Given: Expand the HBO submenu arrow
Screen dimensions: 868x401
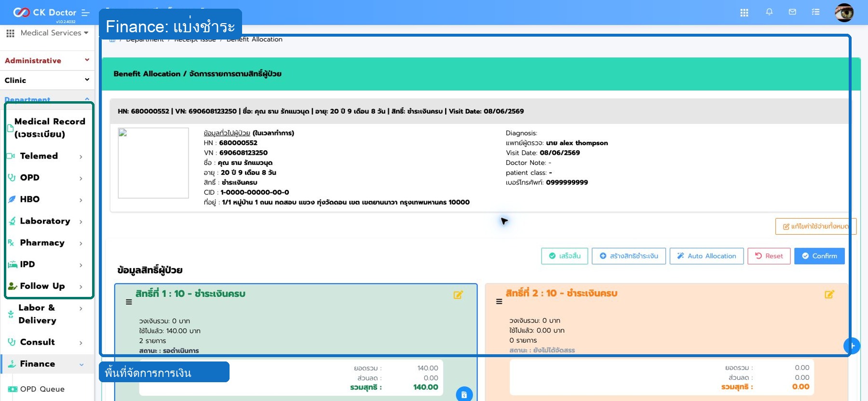Looking at the screenshot, I should (x=81, y=200).
